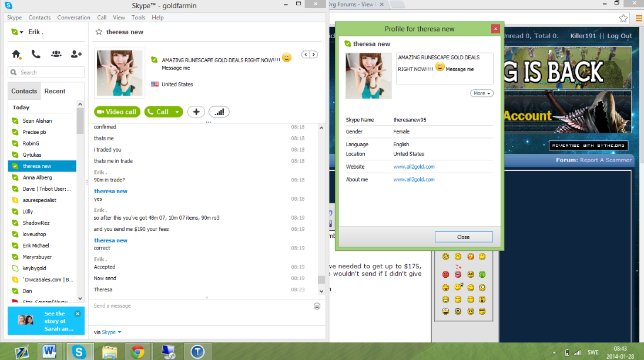This screenshot has width=644, height=360.
Task: Open Google Chrome from taskbar
Action: pyautogui.click(x=137, y=352)
